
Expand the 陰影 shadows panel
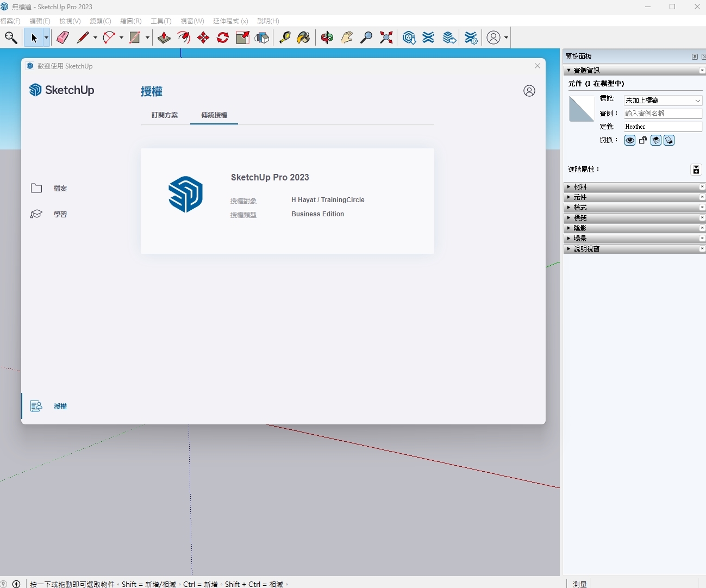tap(580, 228)
